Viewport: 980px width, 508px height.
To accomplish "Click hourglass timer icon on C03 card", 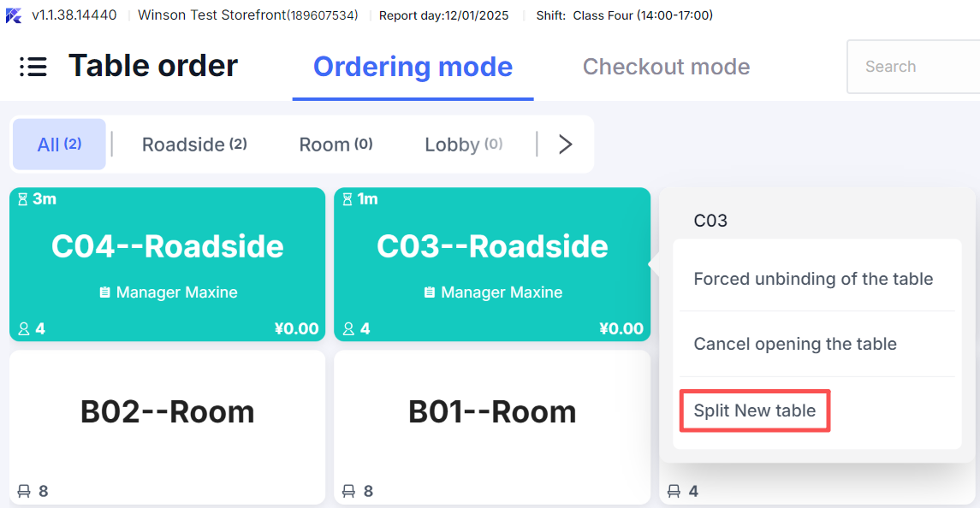I will click(347, 199).
